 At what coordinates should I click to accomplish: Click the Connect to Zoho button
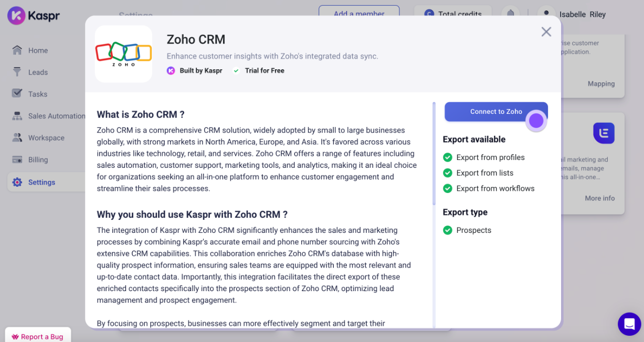[496, 111]
